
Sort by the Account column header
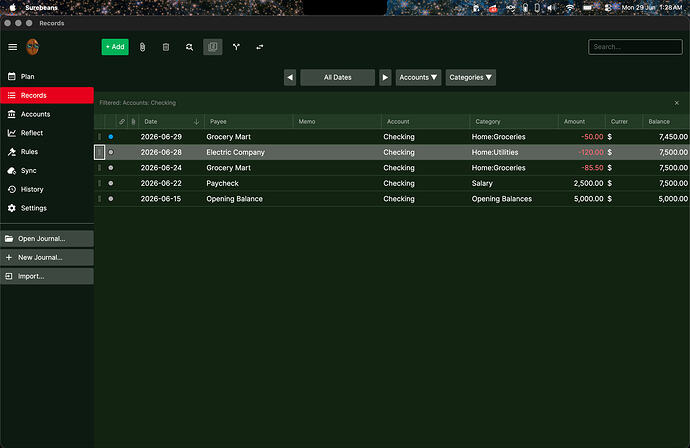tap(425, 121)
